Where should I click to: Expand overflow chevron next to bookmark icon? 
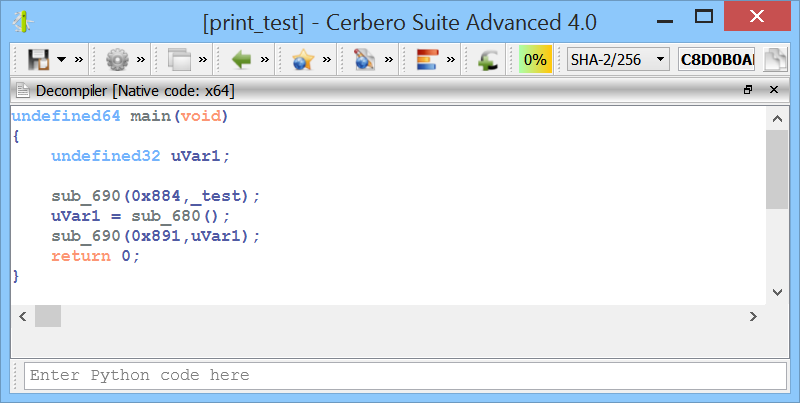[327, 60]
